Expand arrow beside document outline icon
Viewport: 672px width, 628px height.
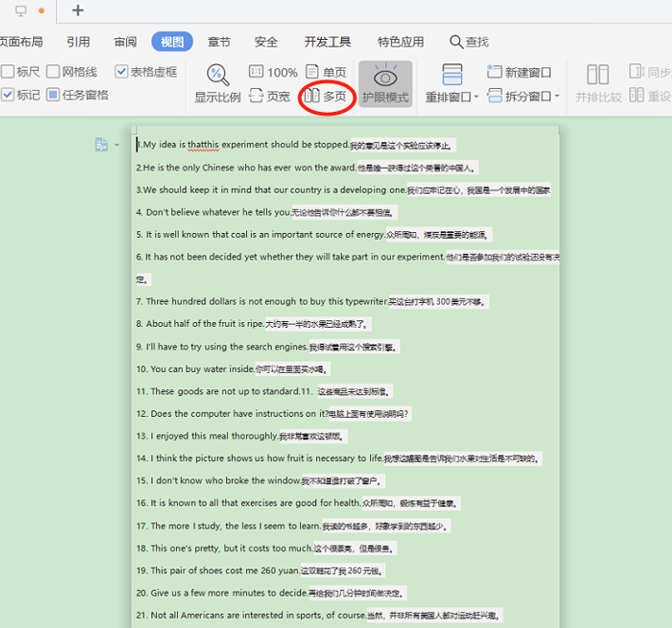[x=117, y=145]
